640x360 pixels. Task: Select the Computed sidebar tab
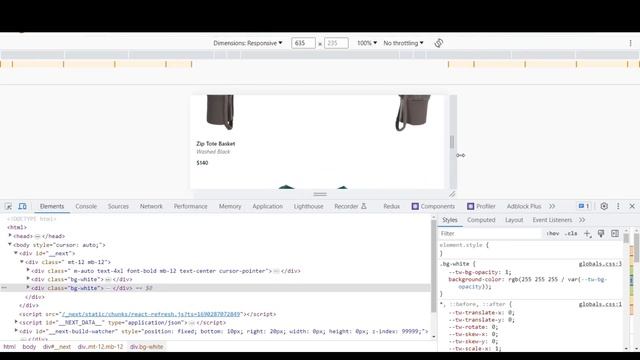(x=481, y=220)
